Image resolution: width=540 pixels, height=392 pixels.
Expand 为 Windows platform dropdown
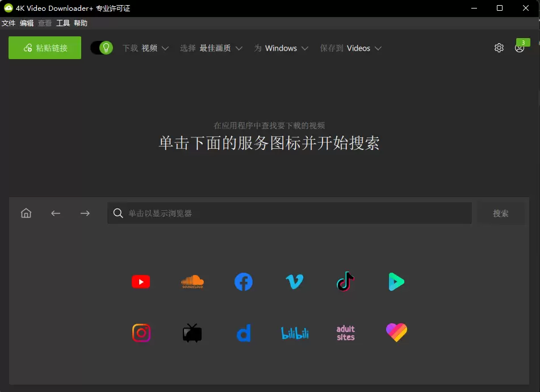[281, 48]
